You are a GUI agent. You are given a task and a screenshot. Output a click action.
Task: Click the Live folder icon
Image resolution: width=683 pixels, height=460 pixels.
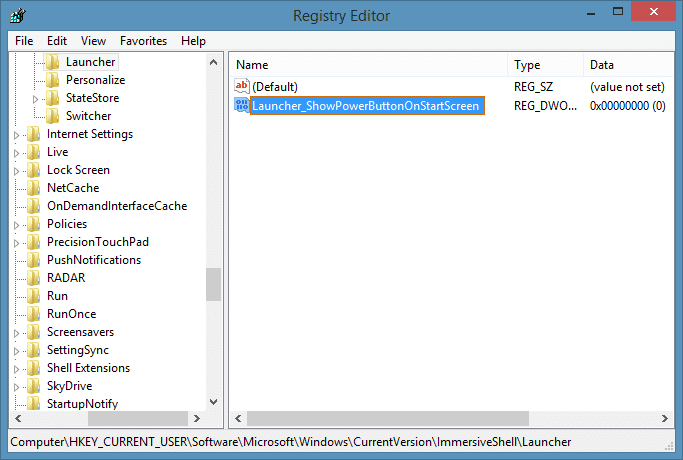[34, 152]
